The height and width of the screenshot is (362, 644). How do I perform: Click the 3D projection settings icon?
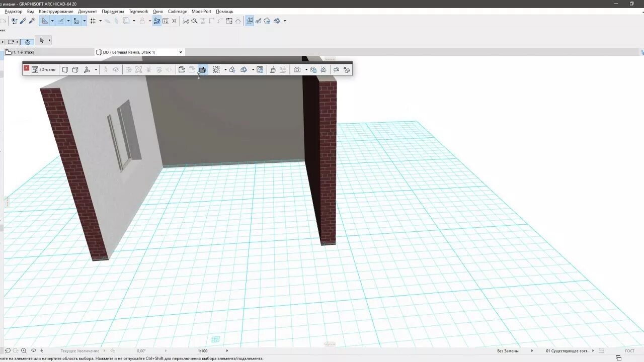[x=260, y=69]
